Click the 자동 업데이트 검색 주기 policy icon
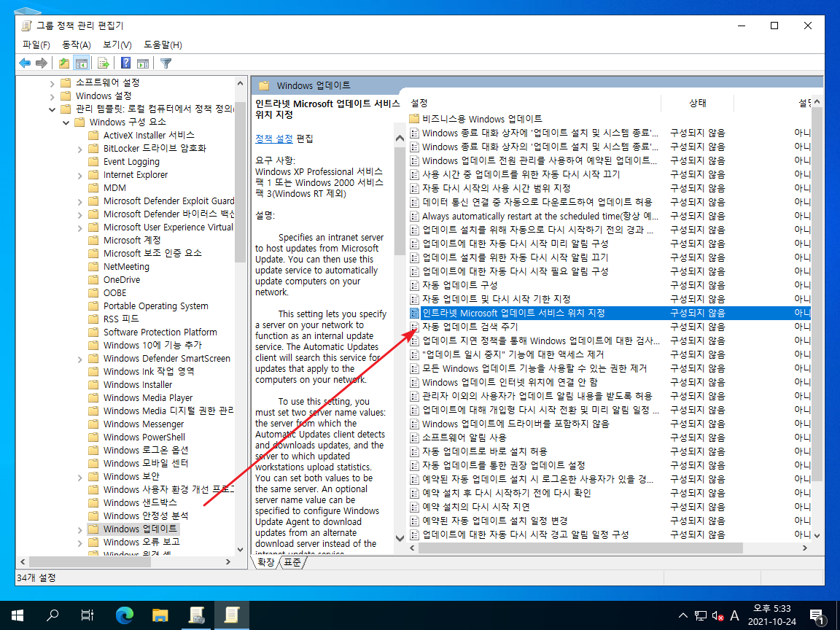This screenshot has width=840, height=630. point(414,327)
